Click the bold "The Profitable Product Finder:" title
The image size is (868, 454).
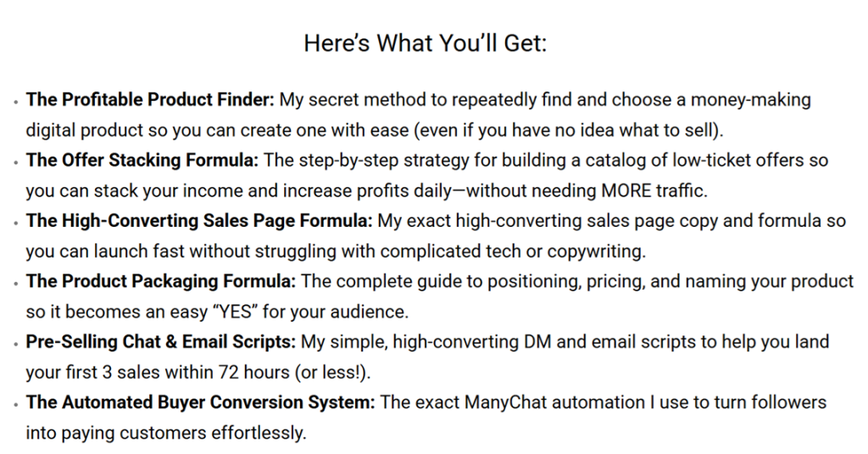(x=151, y=100)
